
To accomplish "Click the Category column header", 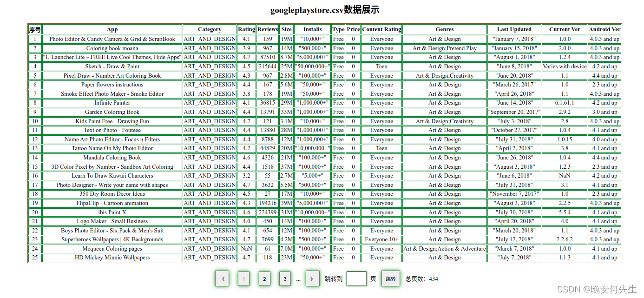I will [210, 30].
